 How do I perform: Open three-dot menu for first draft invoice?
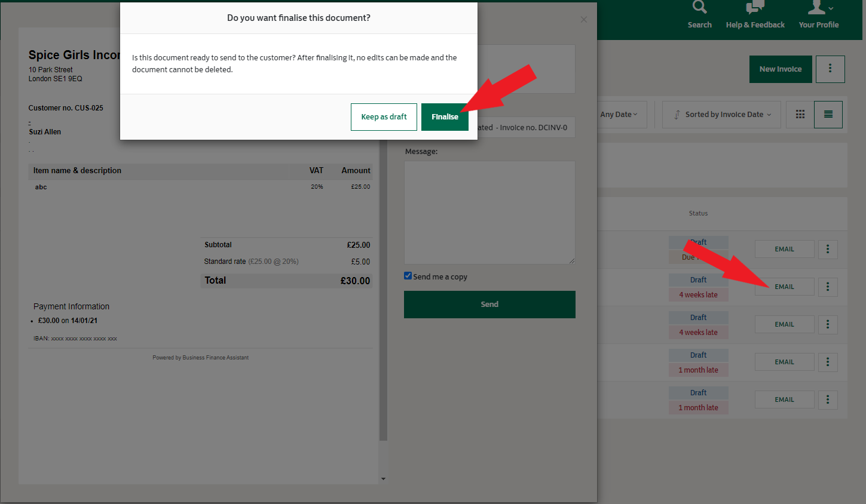point(827,249)
